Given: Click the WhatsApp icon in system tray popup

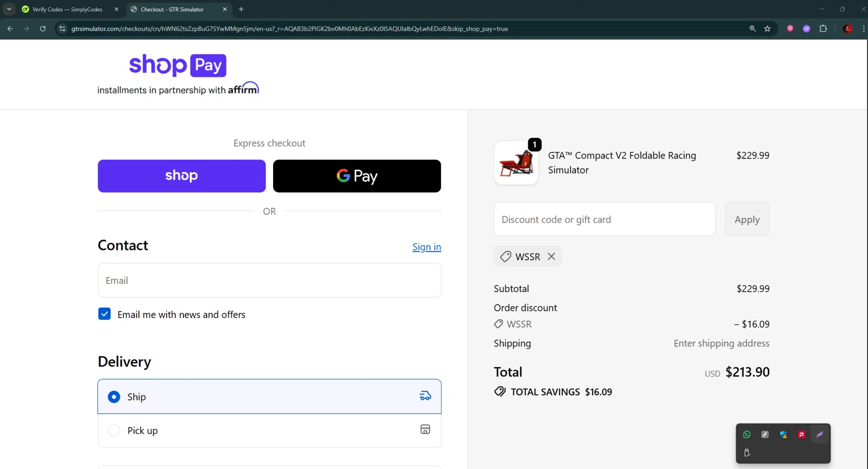Looking at the screenshot, I should tap(747, 434).
